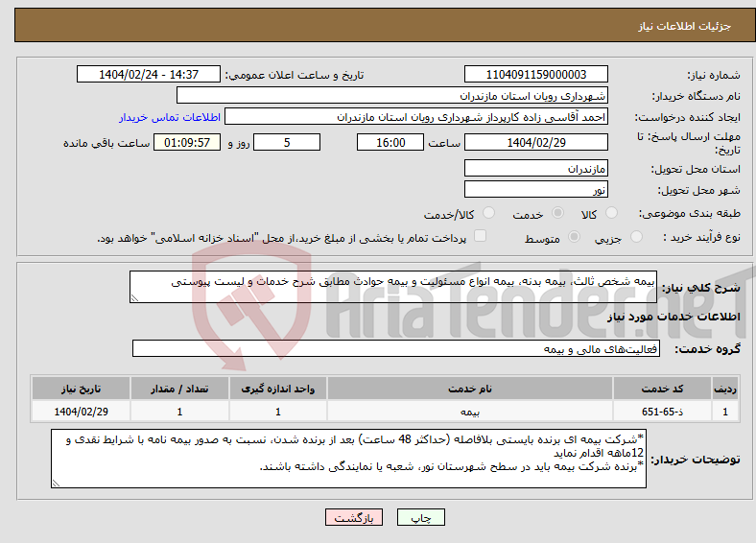
Task: Click the buyer notes text area
Action: [x=348, y=459]
